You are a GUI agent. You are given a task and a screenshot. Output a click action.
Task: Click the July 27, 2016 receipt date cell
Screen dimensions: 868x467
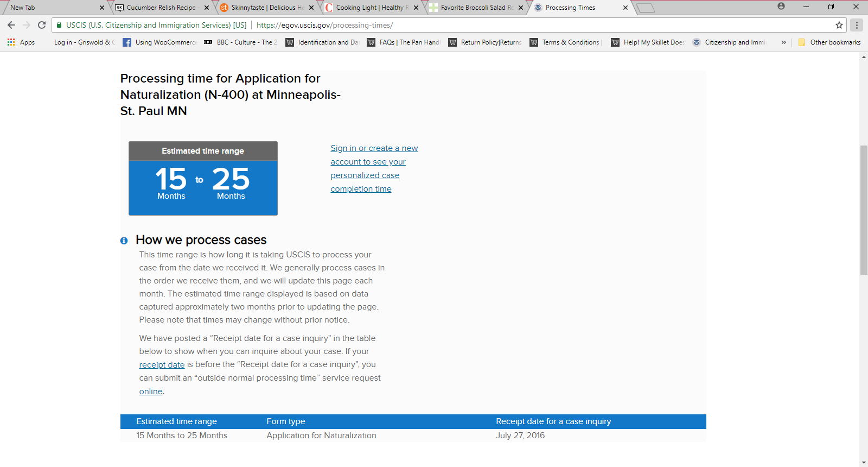pyautogui.click(x=520, y=436)
